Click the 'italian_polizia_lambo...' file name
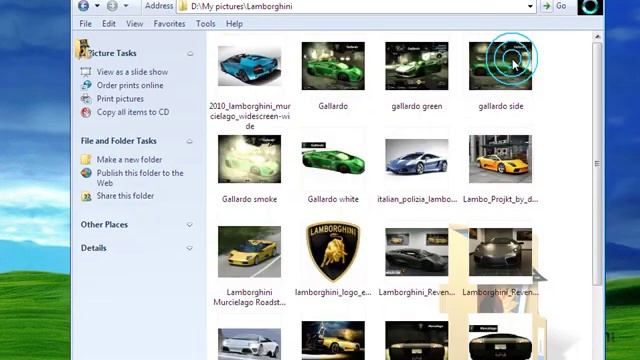Viewport: 640px width, 360px height. (417, 199)
